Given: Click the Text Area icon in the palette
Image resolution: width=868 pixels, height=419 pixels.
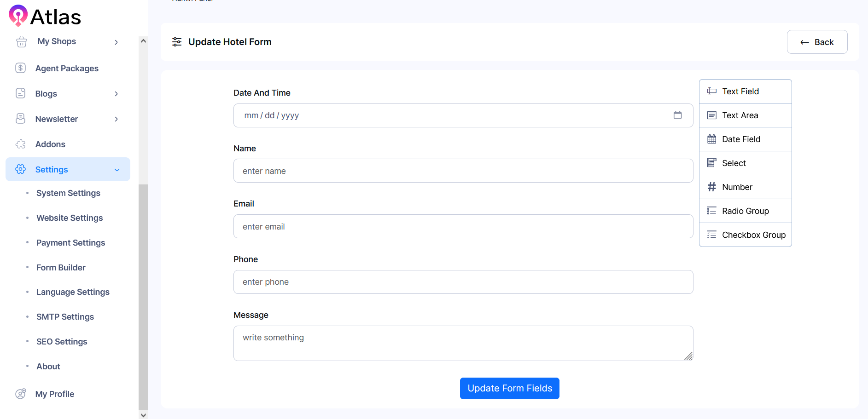Looking at the screenshot, I should (712, 115).
